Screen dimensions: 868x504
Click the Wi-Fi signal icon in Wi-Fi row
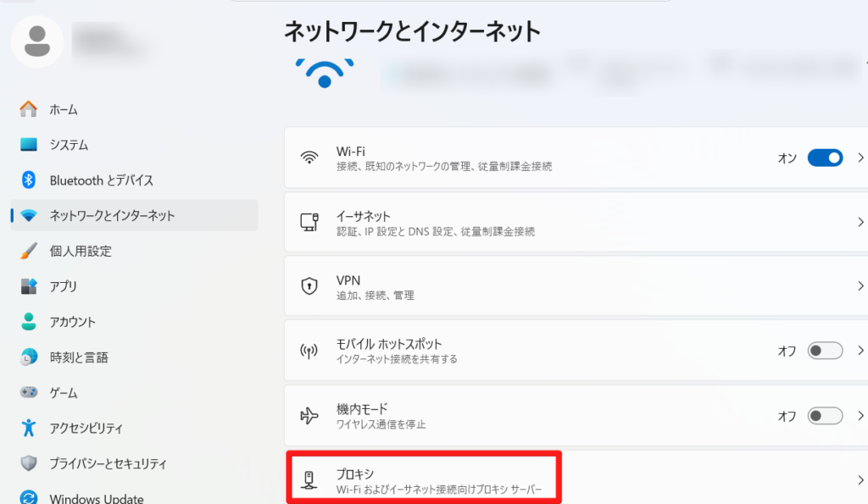coord(309,158)
